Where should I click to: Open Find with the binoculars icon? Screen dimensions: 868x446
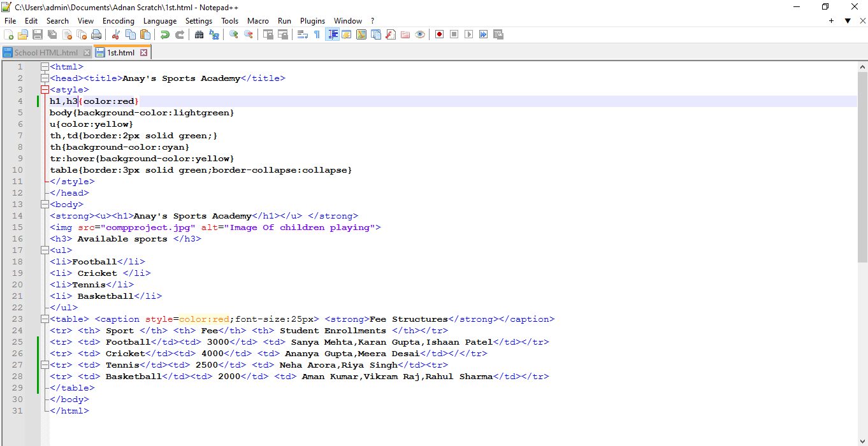click(x=199, y=34)
